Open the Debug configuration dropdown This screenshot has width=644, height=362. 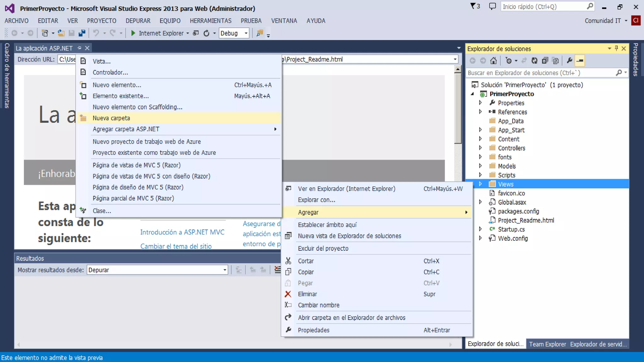(x=246, y=33)
